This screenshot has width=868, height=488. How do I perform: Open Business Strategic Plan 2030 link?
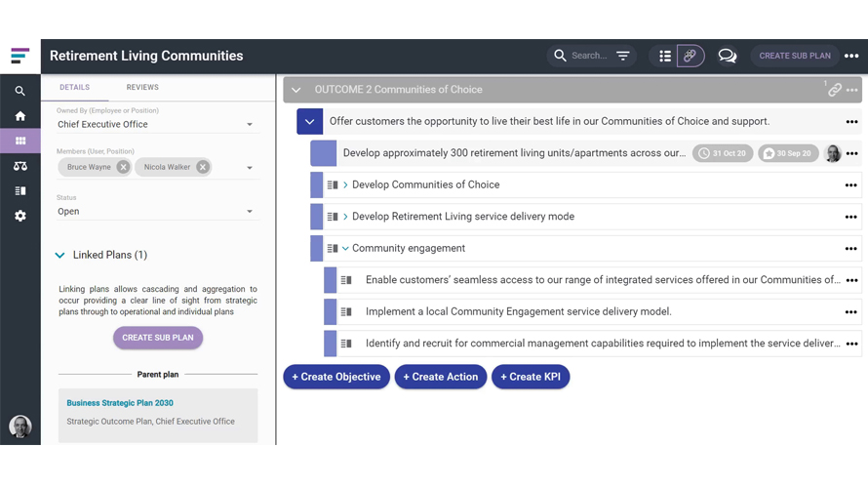pos(120,402)
